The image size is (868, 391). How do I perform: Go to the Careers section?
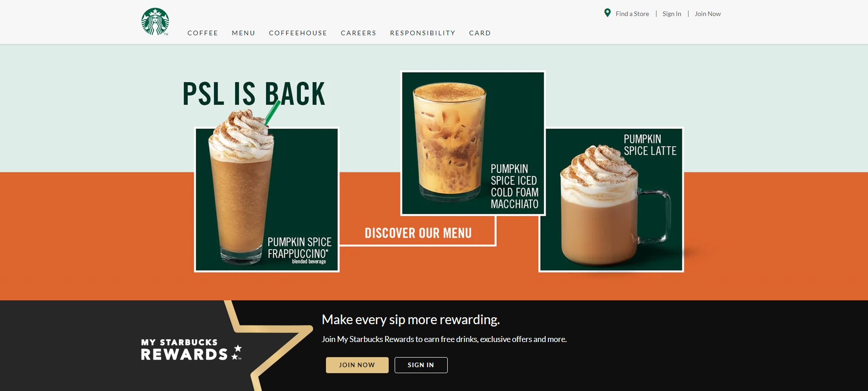coord(358,33)
